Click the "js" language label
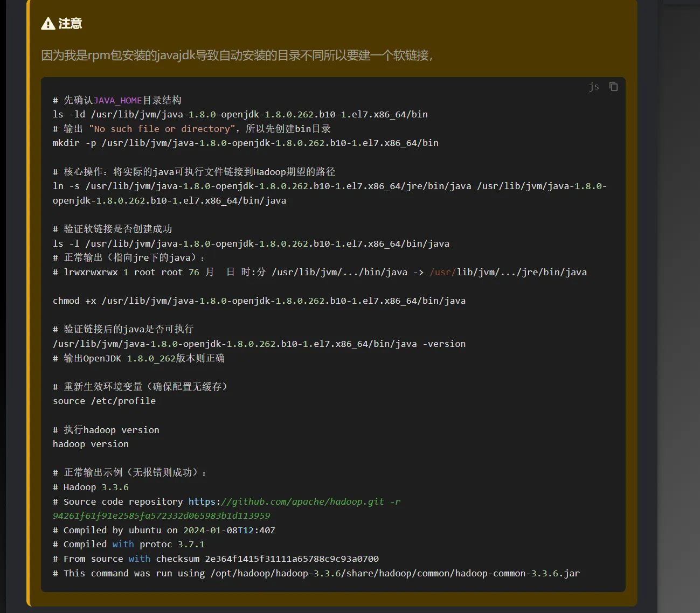 tap(594, 87)
